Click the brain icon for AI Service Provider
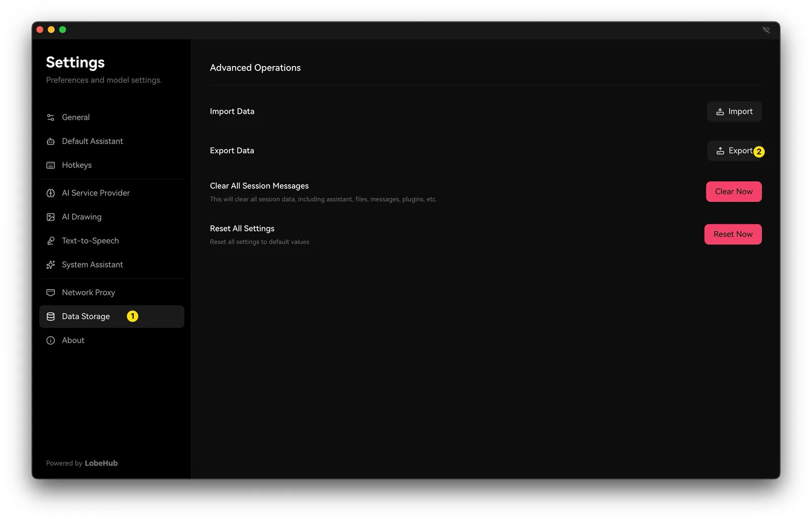Viewport: 812px width, 521px height. click(x=51, y=193)
